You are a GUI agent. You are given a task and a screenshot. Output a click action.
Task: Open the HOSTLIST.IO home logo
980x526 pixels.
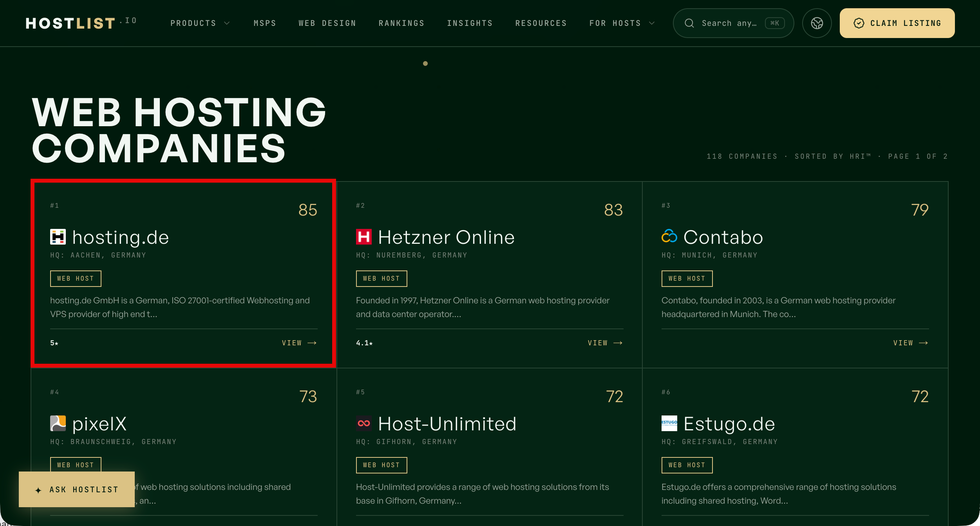81,23
